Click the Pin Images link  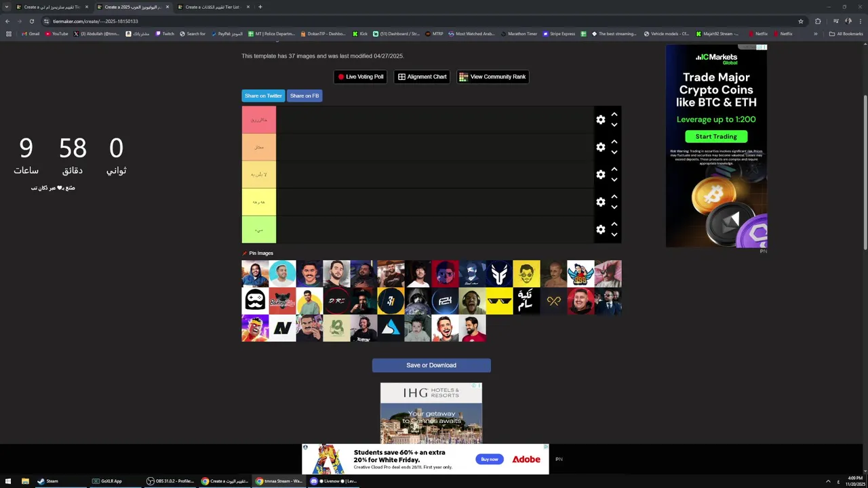pos(258,253)
